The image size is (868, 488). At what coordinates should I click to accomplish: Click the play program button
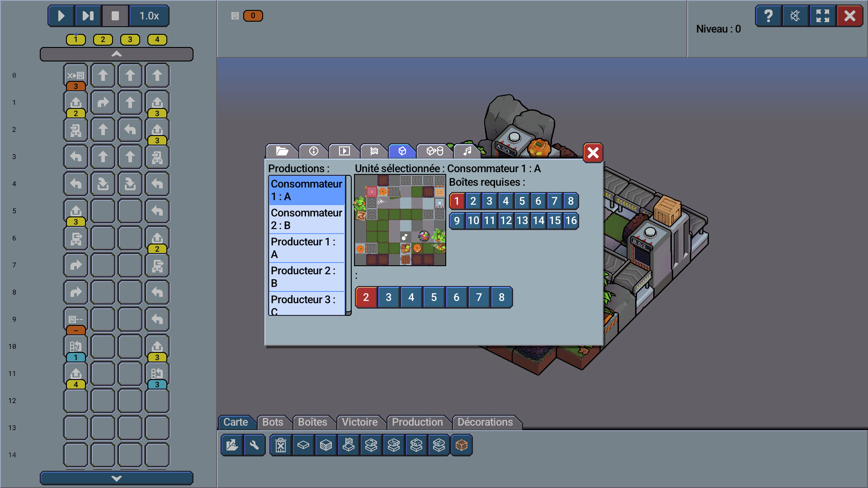tap(61, 16)
